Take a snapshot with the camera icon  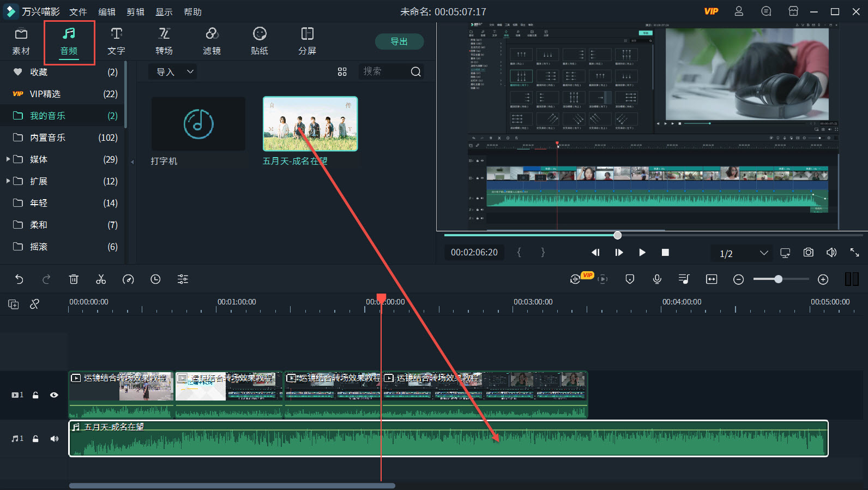[808, 253]
